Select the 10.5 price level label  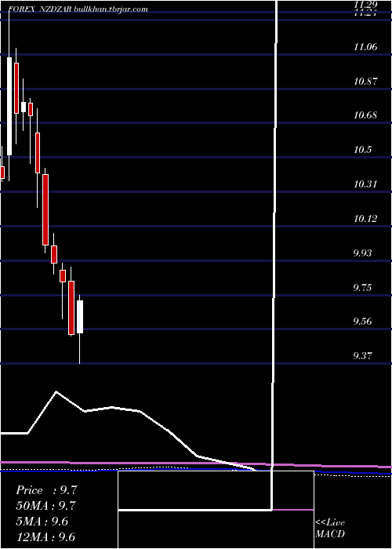click(362, 150)
